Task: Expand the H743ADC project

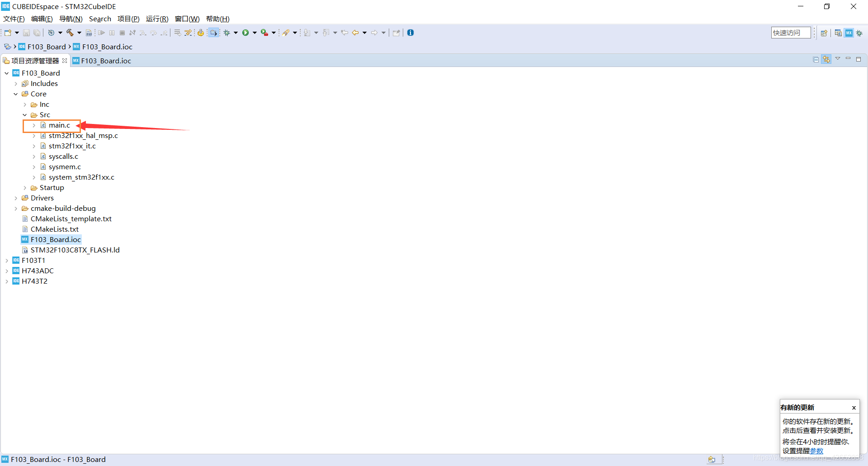Action: 7,271
